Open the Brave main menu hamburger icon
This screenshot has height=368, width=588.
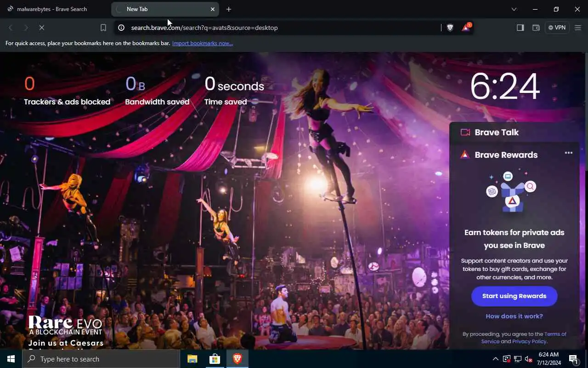[578, 28]
